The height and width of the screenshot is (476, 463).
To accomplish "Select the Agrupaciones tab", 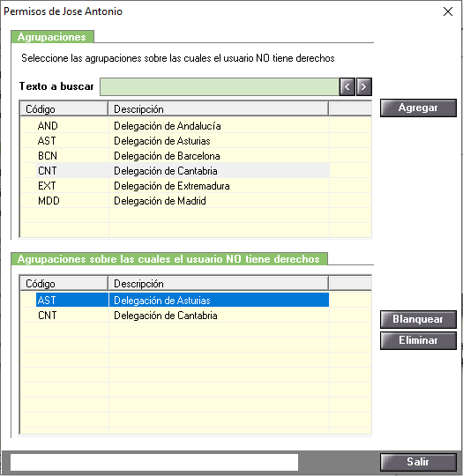I will click(x=52, y=37).
